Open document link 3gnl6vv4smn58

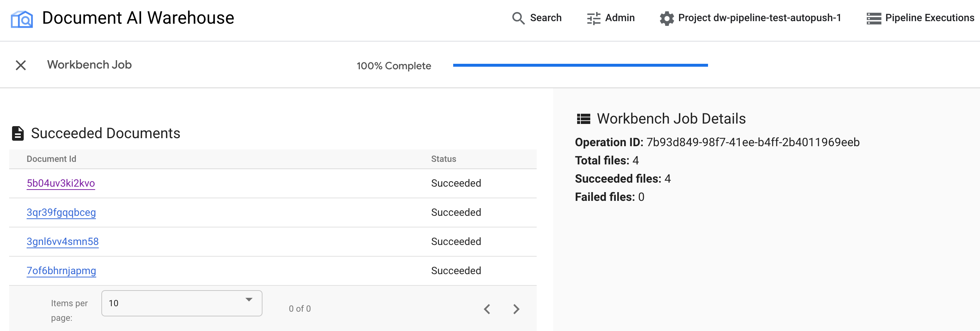(x=62, y=242)
